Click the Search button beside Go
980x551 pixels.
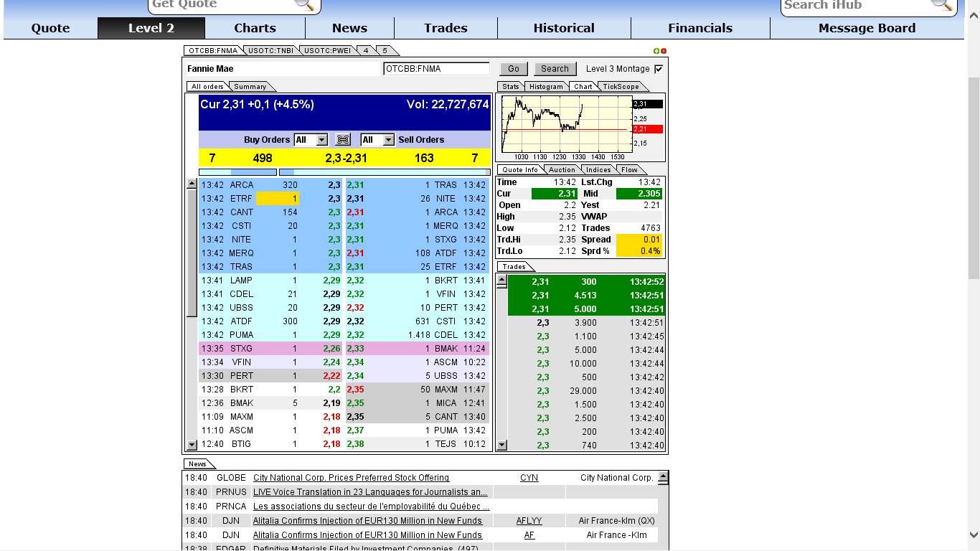pyautogui.click(x=555, y=69)
